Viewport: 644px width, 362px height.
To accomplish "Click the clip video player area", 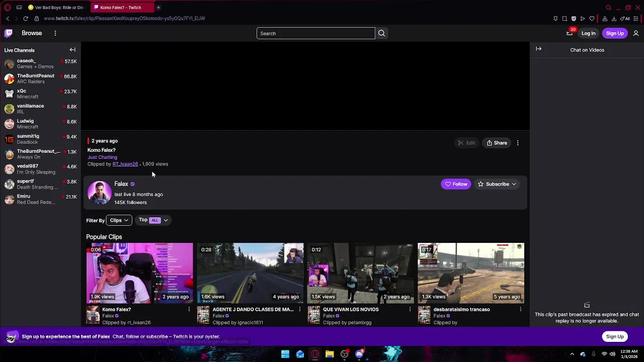I will [305, 86].
